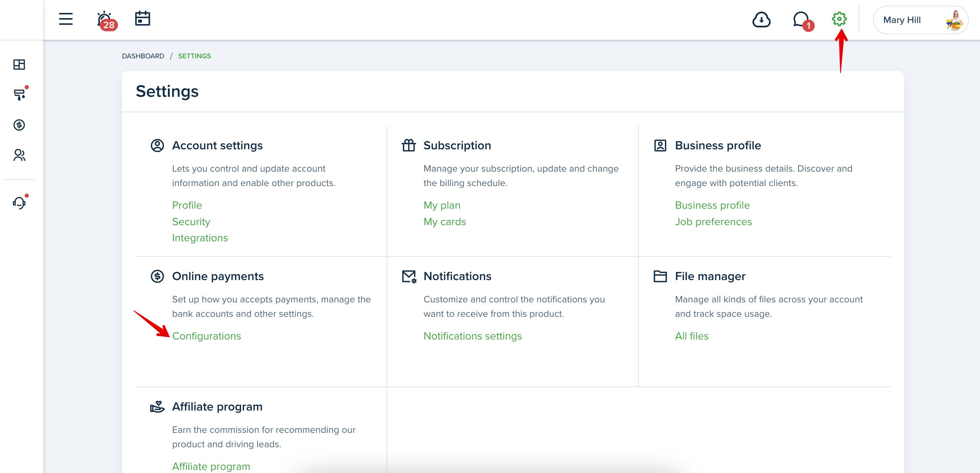The image size is (980, 473).
Task: Open Mary Hill user menu
Action: [x=920, y=20]
